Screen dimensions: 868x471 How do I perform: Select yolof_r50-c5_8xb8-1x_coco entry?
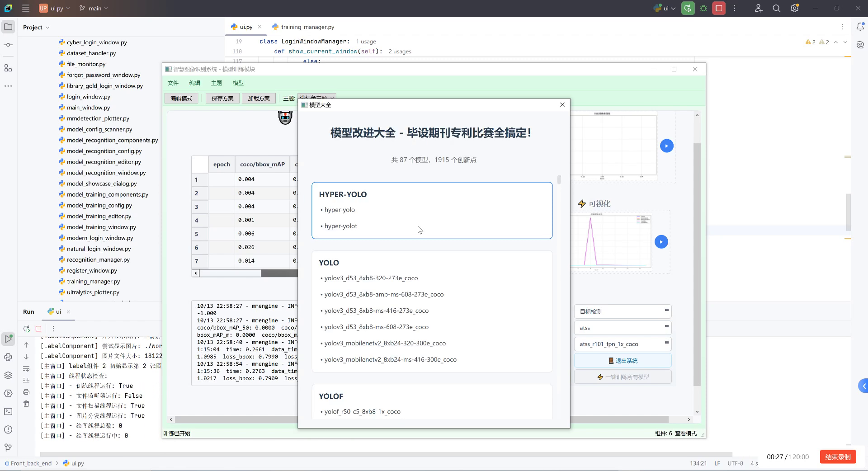click(362, 411)
